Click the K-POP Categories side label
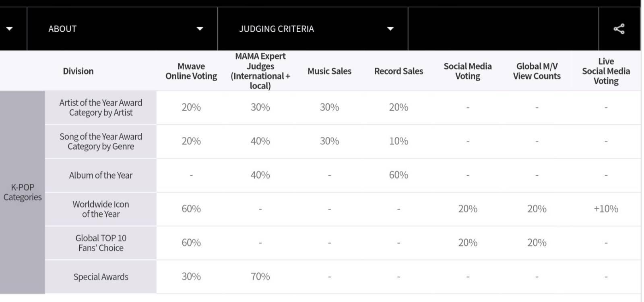The image size is (644, 302). pyautogui.click(x=23, y=192)
